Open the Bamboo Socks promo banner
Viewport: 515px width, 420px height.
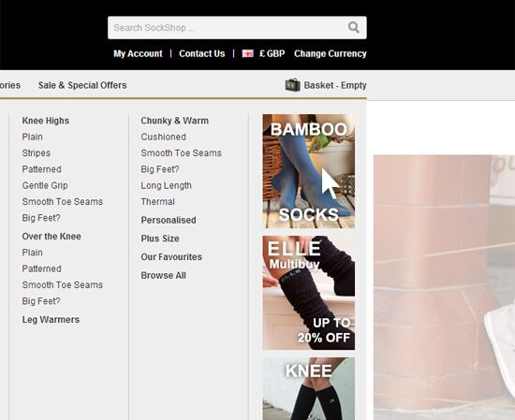pos(308,171)
